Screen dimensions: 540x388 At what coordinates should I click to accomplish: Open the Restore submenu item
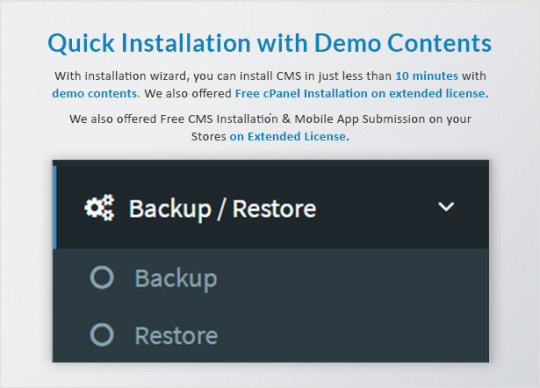click(176, 336)
